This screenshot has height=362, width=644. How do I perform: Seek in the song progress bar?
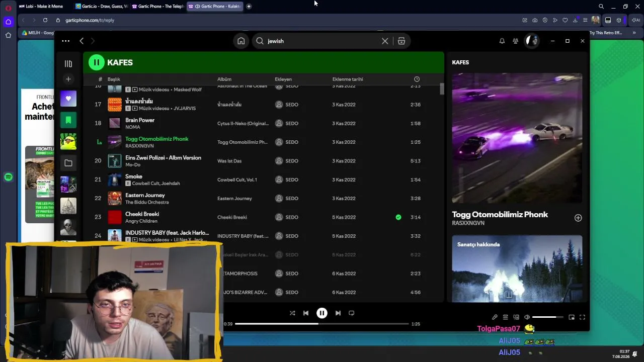tap(321, 324)
